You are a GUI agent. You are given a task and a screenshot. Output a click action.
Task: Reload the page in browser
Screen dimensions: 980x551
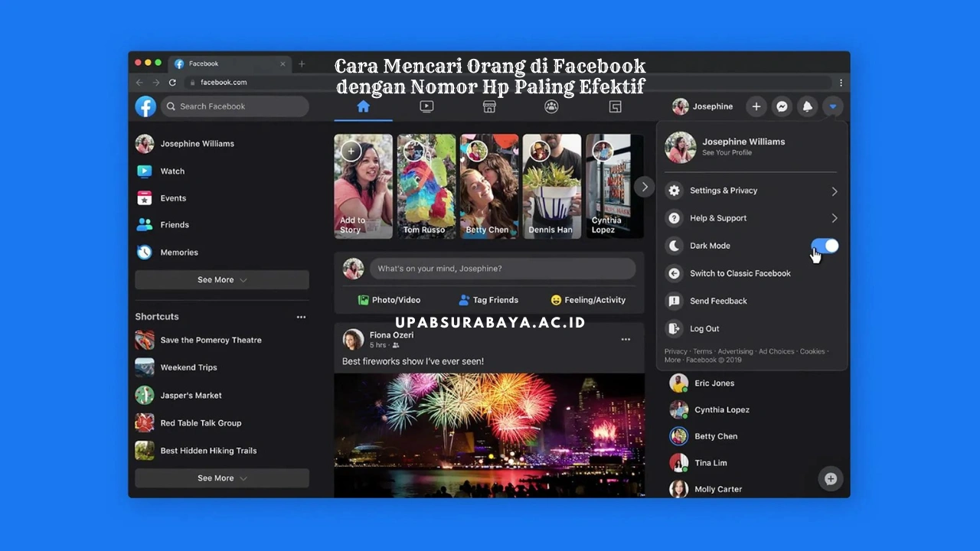172,83
